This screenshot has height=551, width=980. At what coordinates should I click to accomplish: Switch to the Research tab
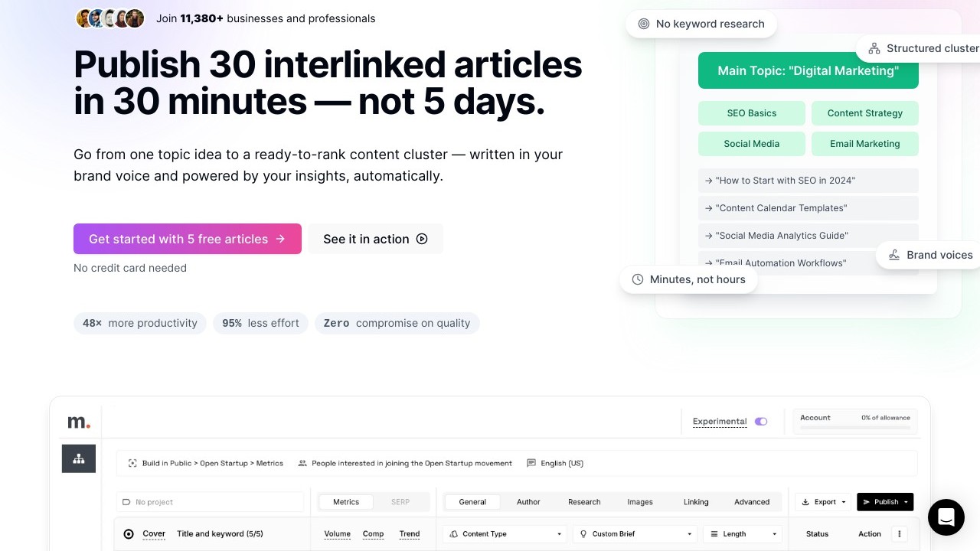(x=584, y=502)
